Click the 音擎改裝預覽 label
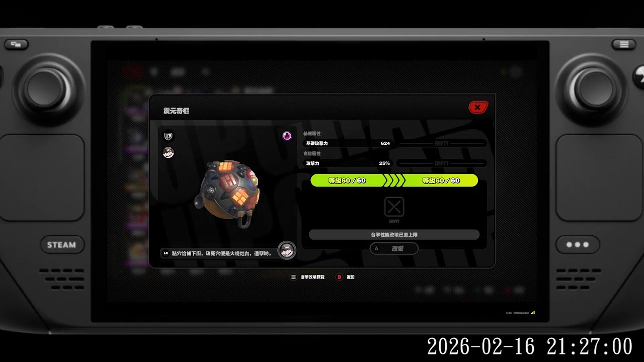The width and height of the screenshot is (644, 362). click(x=312, y=277)
